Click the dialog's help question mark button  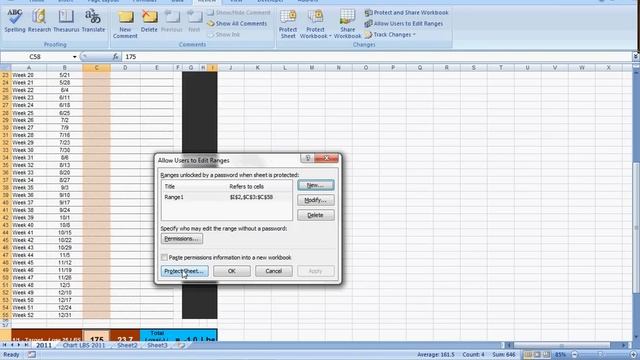coord(308,158)
